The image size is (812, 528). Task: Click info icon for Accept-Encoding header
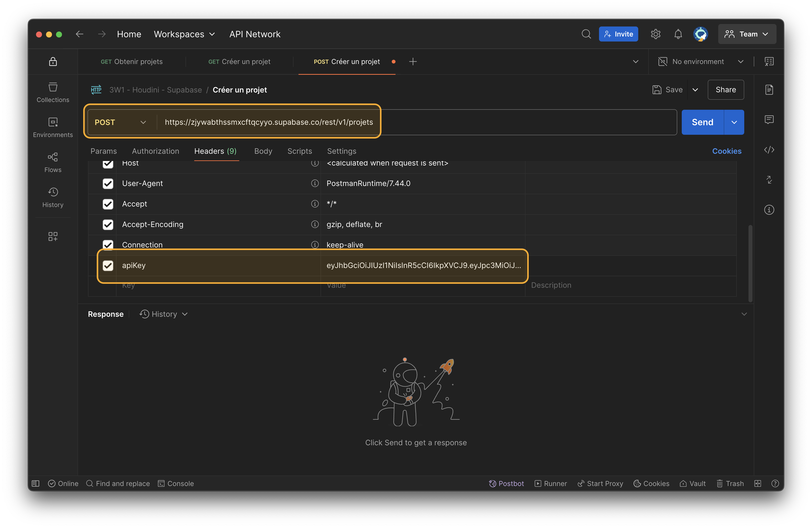coord(314,224)
